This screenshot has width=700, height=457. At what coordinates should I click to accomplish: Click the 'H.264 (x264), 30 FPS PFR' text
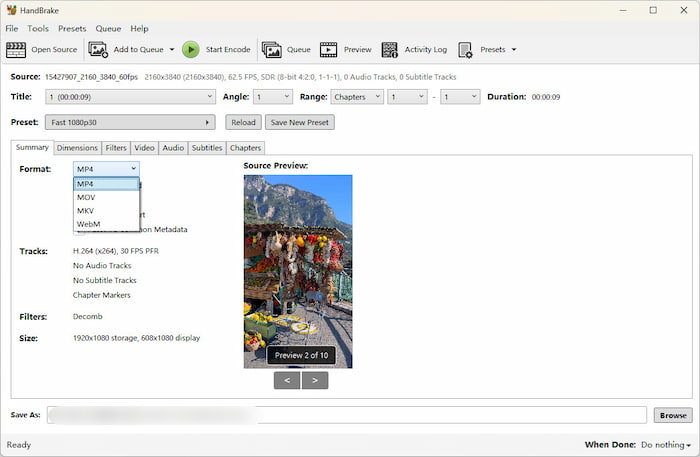click(116, 251)
